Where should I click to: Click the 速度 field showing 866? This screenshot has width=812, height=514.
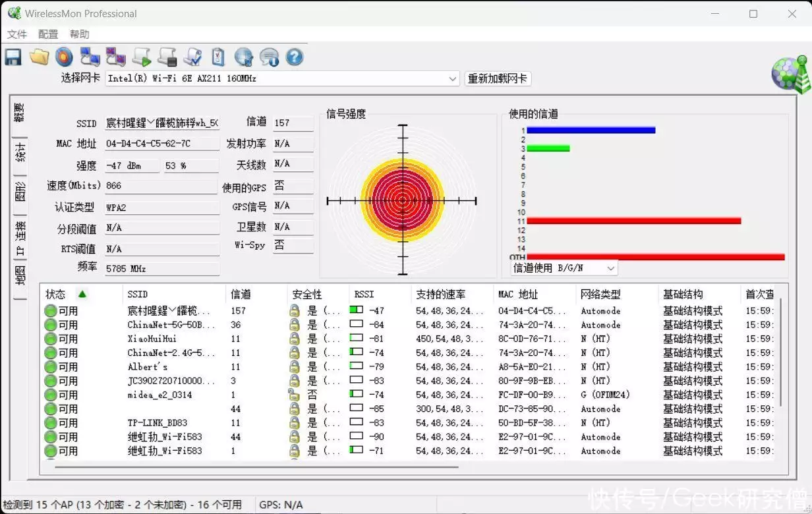[x=161, y=186]
